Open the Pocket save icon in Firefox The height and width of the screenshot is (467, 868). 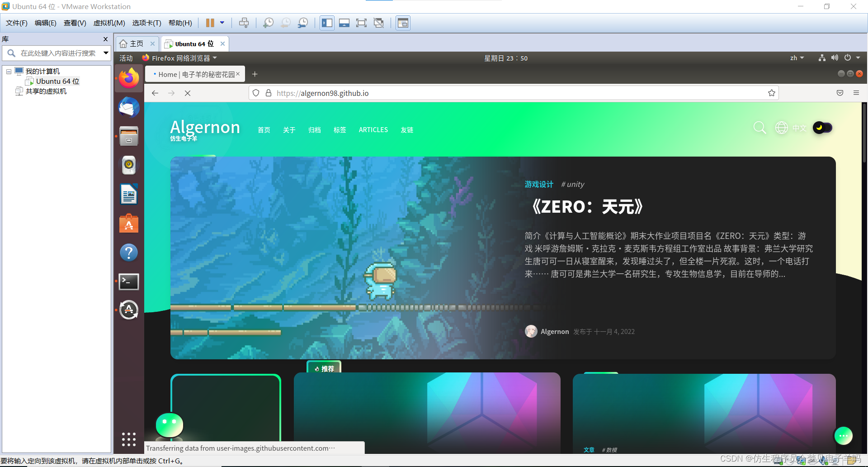tap(840, 93)
